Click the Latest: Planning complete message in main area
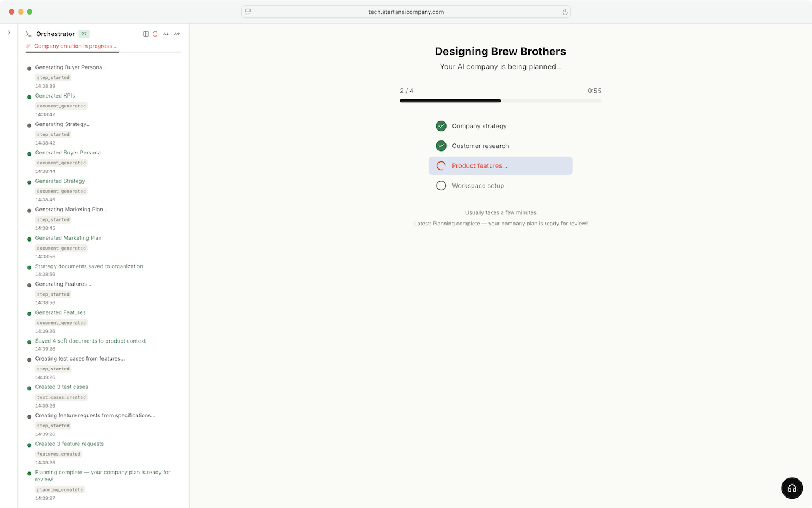The image size is (812, 508). pos(501,224)
